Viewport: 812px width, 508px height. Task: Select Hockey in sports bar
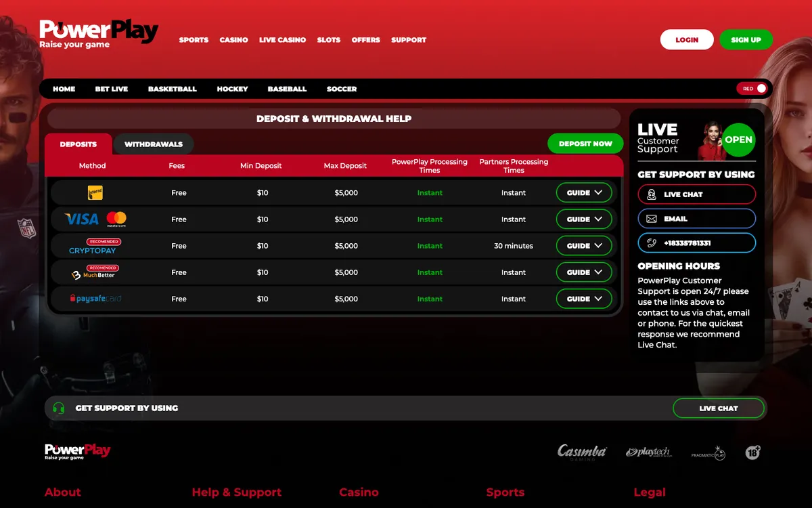point(232,89)
